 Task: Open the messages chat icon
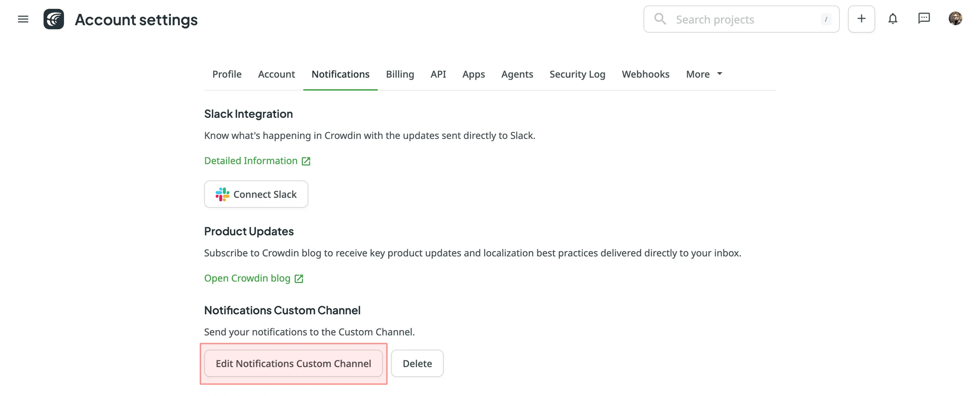tap(925, 19)
